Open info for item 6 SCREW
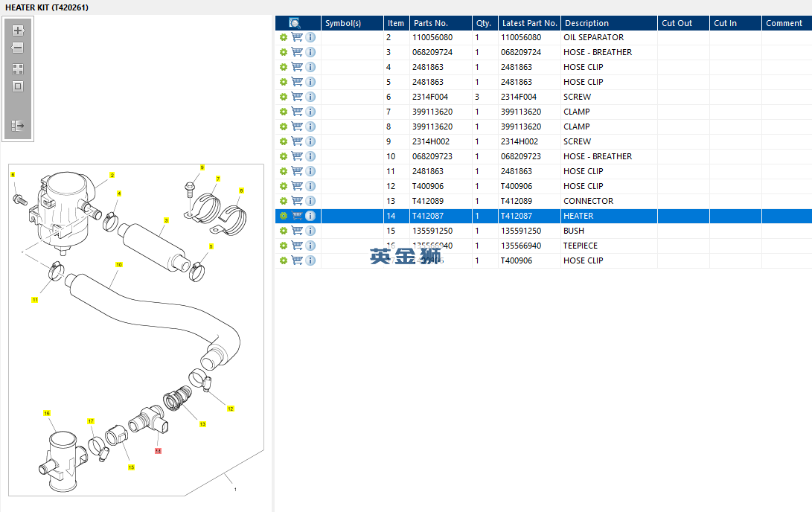812x512 pixels. [x=310, y=97]
